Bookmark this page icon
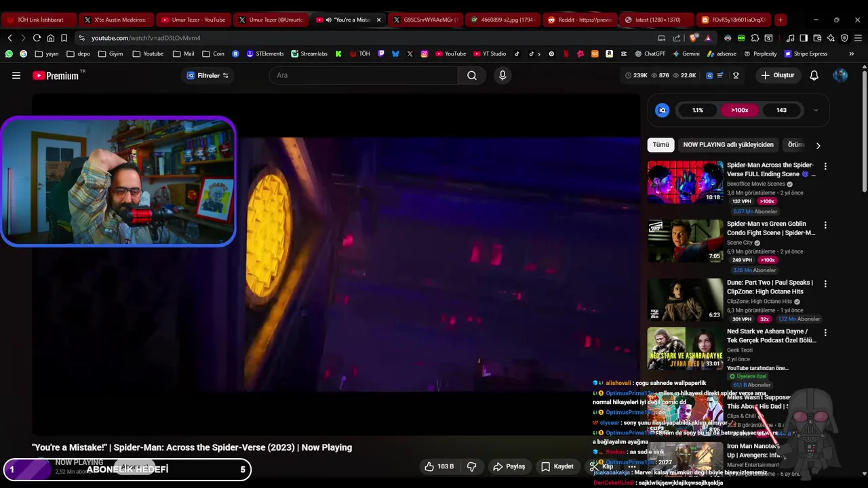Screen dimensions: 868x488 tap(64, 38)
